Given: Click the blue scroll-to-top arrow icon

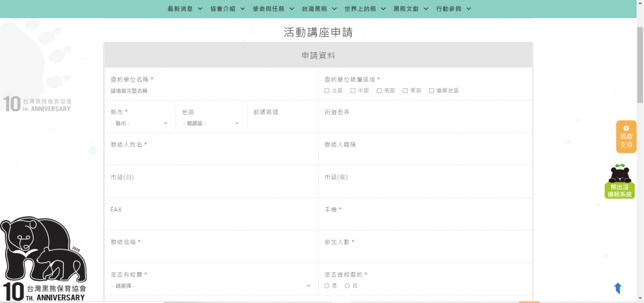Looking at the screenshot, I should point(618,288).
